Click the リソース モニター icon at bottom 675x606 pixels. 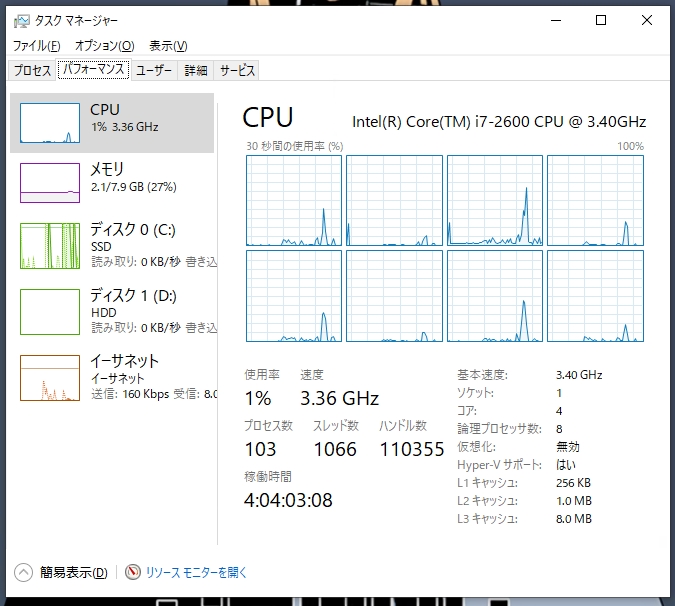[x=133, y=572]
